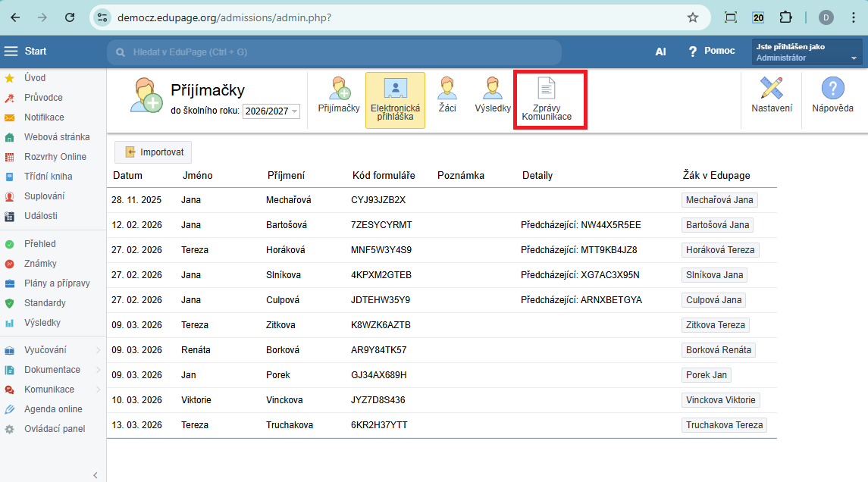This screenshot has width=868, height=482.
Task: Select the Žáci toolbar icon
Action: coord(447,95)
